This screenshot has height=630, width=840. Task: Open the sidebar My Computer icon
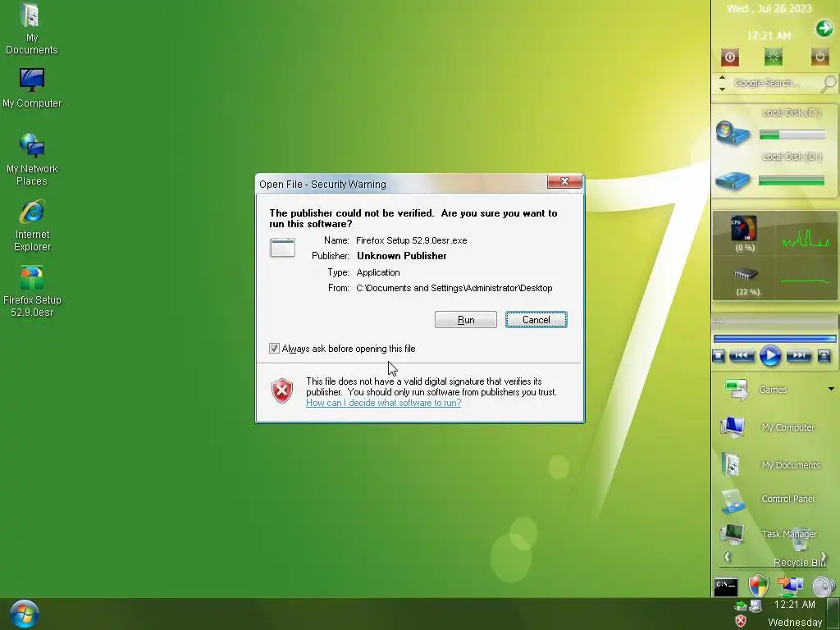(733, 427)
